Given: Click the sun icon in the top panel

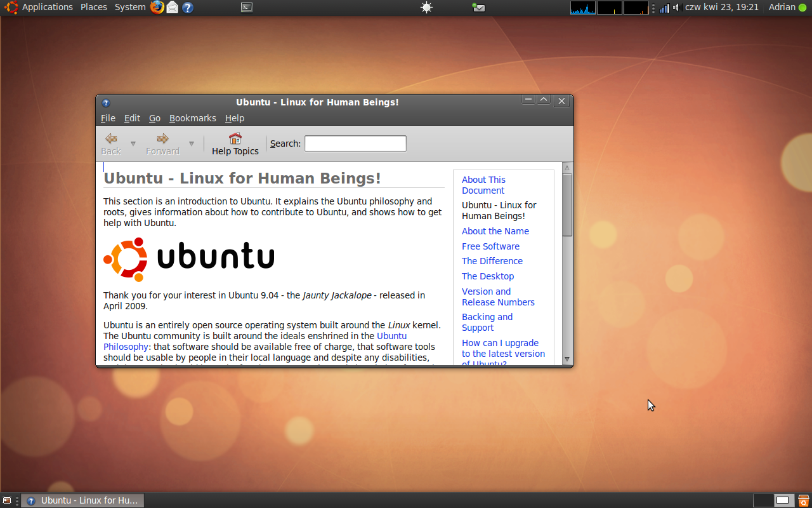Looking at the screenshot, I should pyautogui.click(x=426, y=8).
